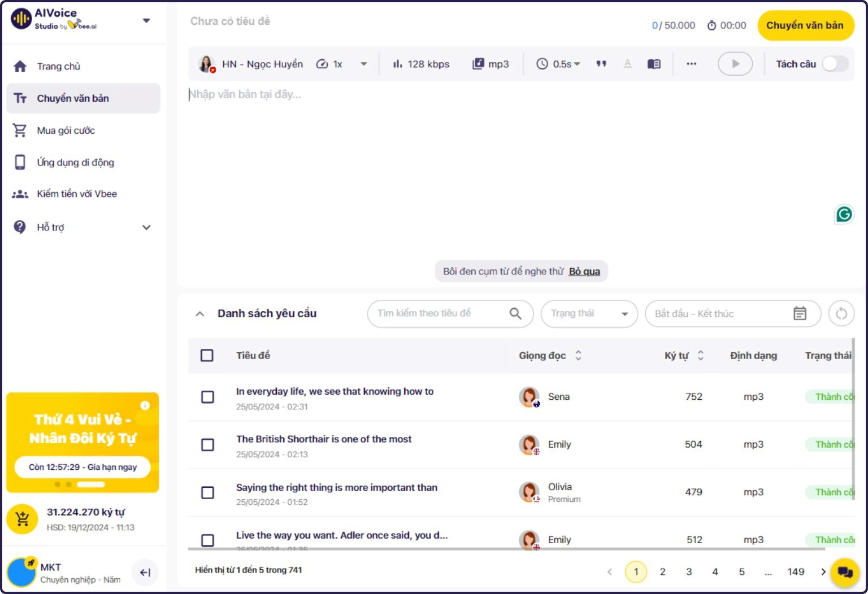The image size is (868, 594).
Task: Open Kiếm tiền với Vbee menu item
Action: (77, 194)
